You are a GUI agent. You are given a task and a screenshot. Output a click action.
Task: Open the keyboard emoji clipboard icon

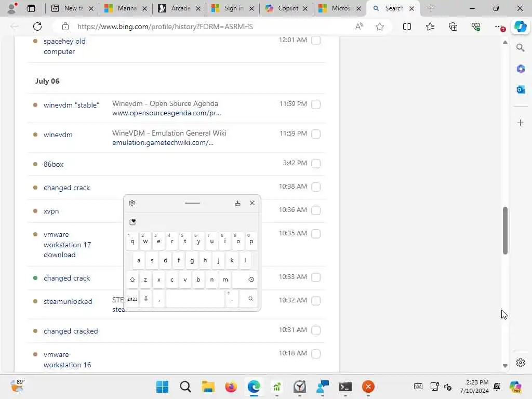(132, 222)
